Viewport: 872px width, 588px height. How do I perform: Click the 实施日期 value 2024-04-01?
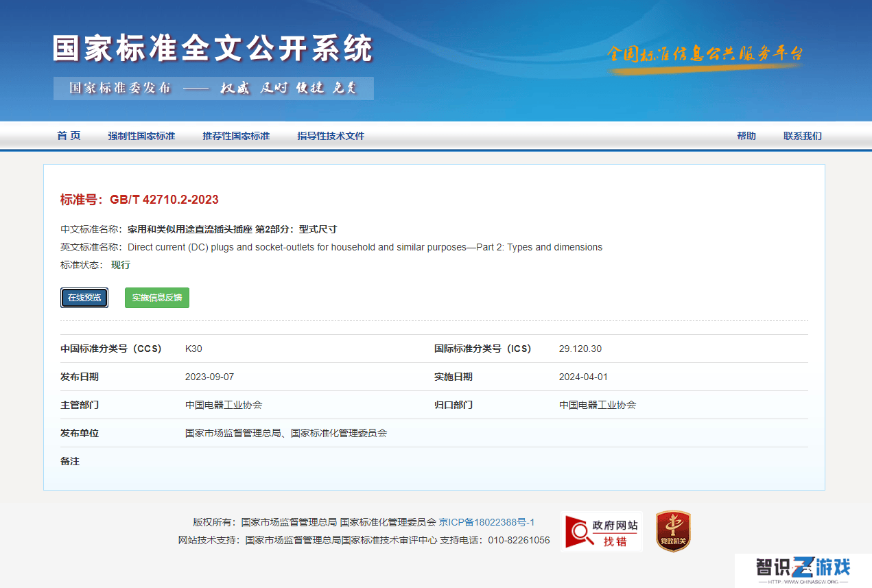point(583,377)
